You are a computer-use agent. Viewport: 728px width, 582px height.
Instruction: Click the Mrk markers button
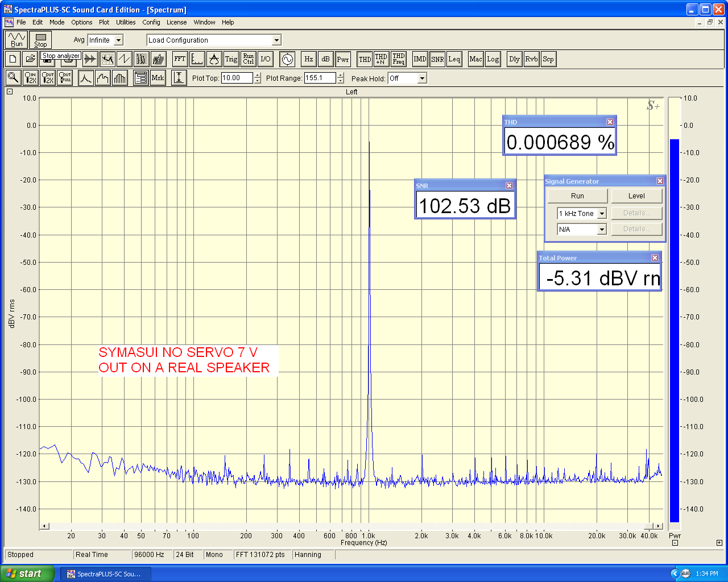[158, 78]
